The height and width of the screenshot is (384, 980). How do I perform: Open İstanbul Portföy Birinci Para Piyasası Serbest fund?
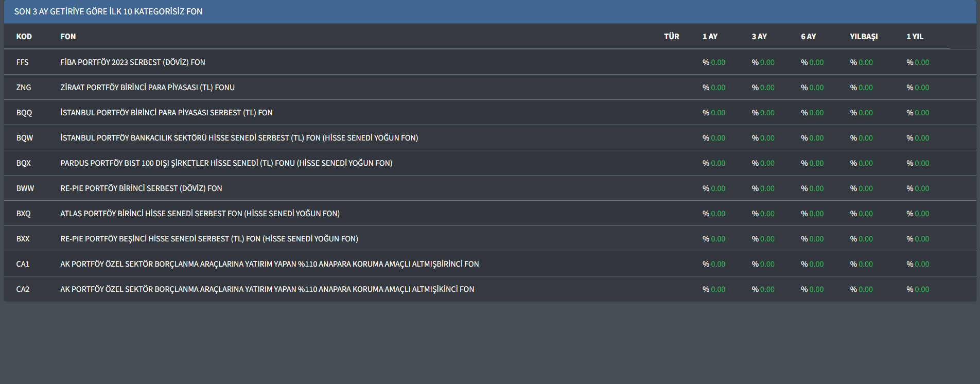tap(166, 113)
